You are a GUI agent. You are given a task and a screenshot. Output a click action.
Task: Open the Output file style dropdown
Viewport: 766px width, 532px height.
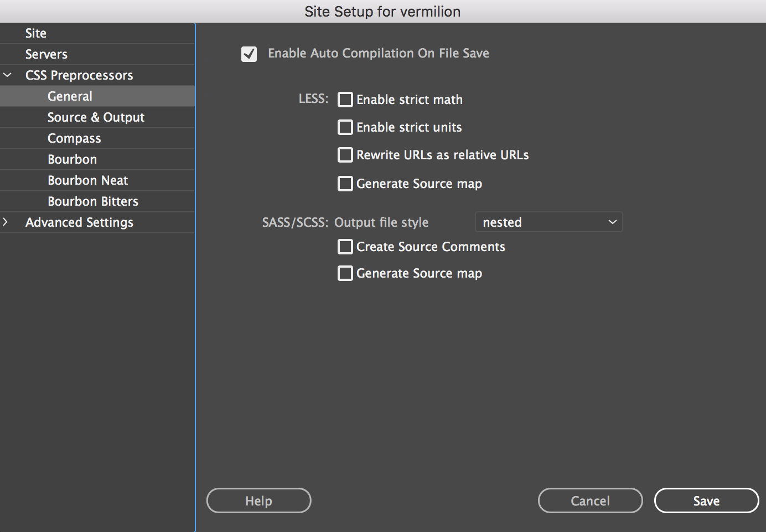548,222
